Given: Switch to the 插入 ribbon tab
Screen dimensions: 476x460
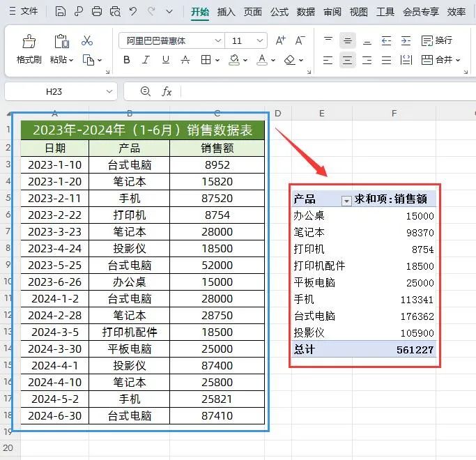Looking at the screenshot, I should click(226, 11).
